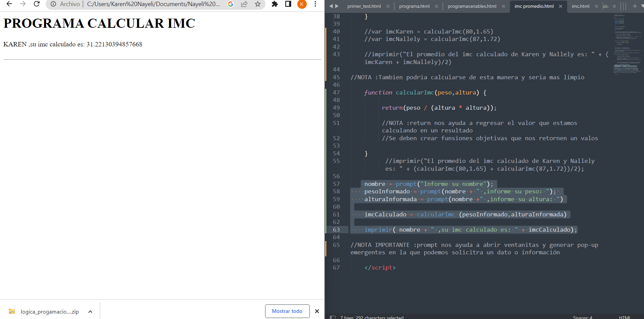View site information icon beside Archivo
644x319 pixels.
pyautogui.click(x=53, y=4)
